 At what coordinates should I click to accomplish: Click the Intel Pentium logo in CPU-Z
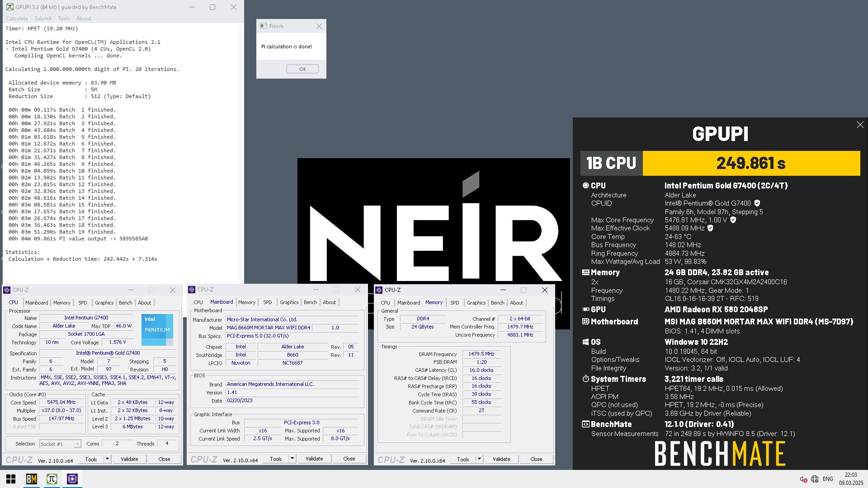pyautogui.click(x=157, y=330)
